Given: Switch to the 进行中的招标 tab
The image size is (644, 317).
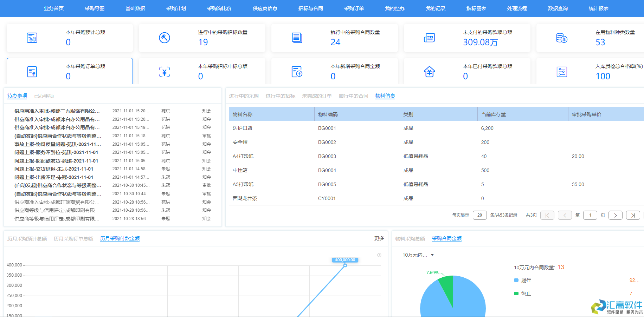Looking at the screenshot, I should [x=281, y=95].
